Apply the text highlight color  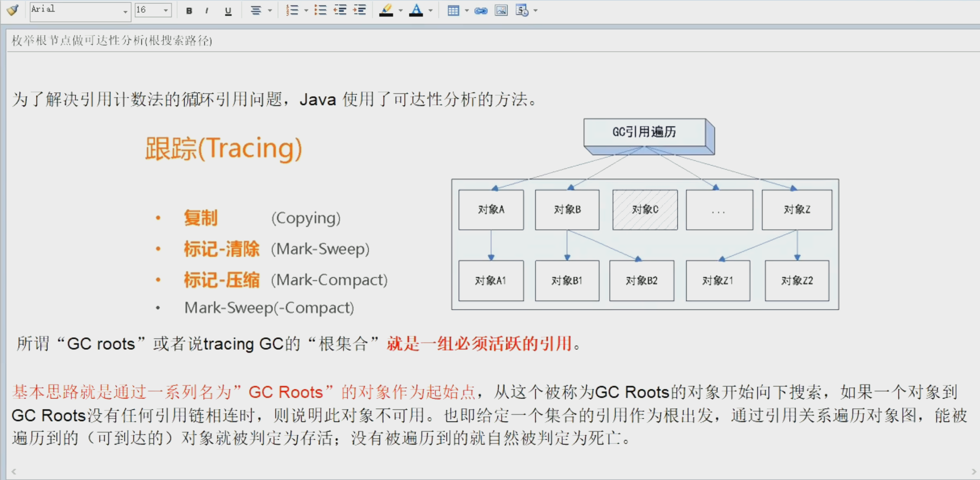coord(386,10)
